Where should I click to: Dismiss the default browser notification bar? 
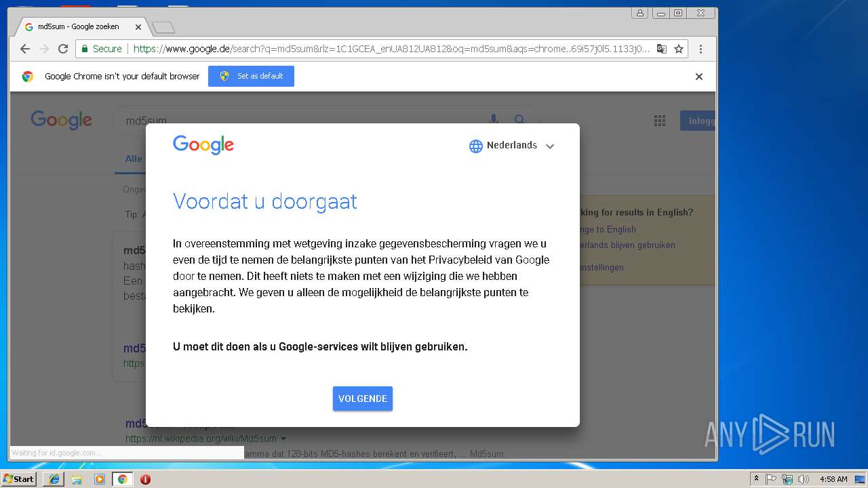click(699, 77)
